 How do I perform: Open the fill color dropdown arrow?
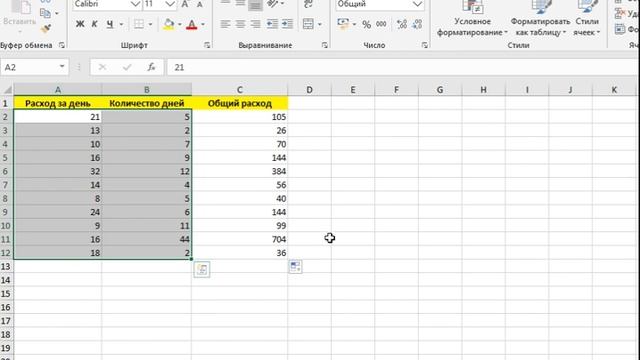[180, 24]
